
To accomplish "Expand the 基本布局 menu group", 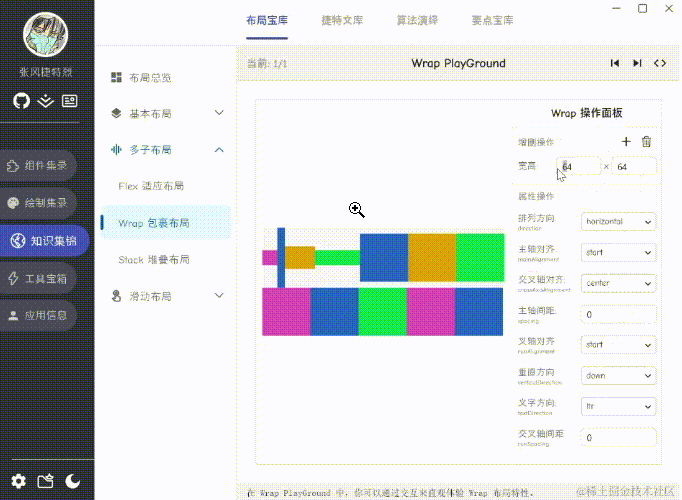I will tap(167, 113).
